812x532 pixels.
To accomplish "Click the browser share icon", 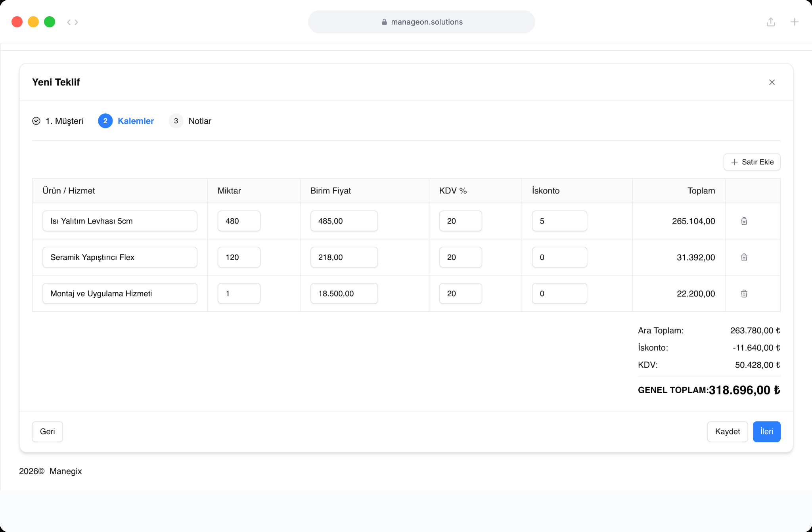I will point(770,22).
